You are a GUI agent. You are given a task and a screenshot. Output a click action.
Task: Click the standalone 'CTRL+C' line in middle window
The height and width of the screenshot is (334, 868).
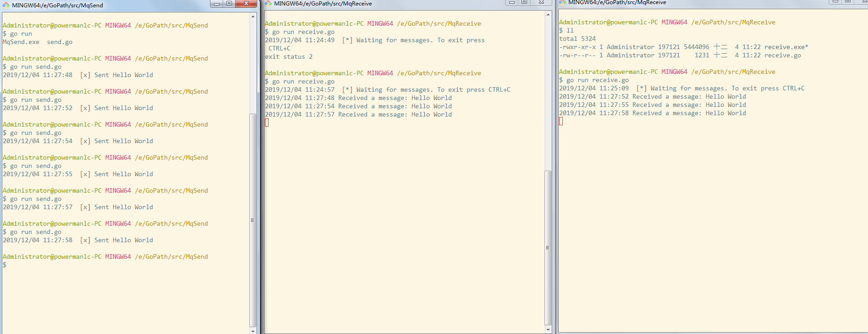[x=280, y=48]
